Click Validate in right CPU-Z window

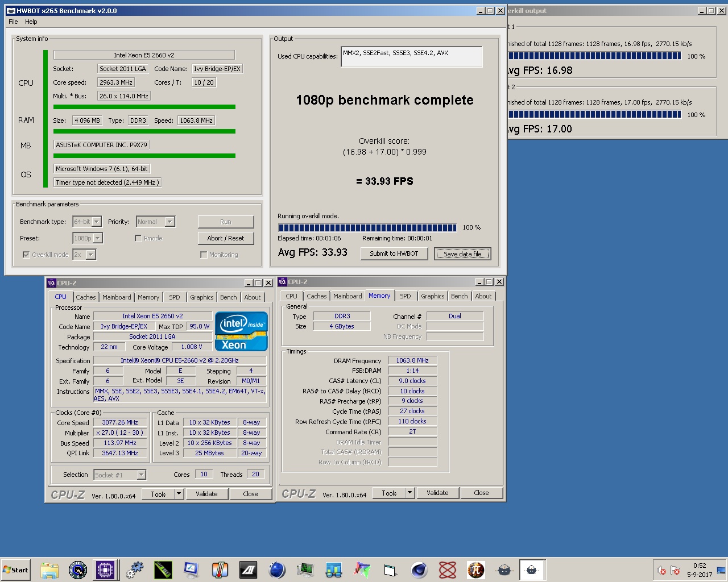(x=437, y=493)
